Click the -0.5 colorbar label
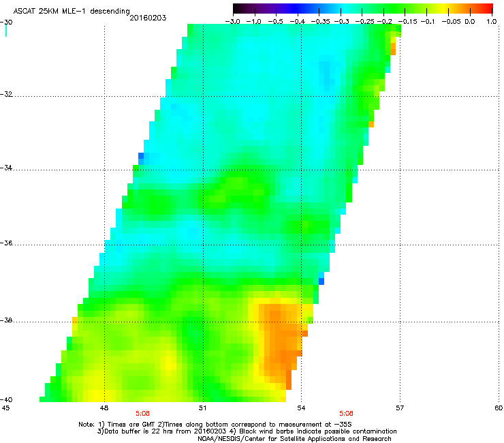The height and width of the screenshot is (443, 504). pyautogui.click(x=275, y=22)
